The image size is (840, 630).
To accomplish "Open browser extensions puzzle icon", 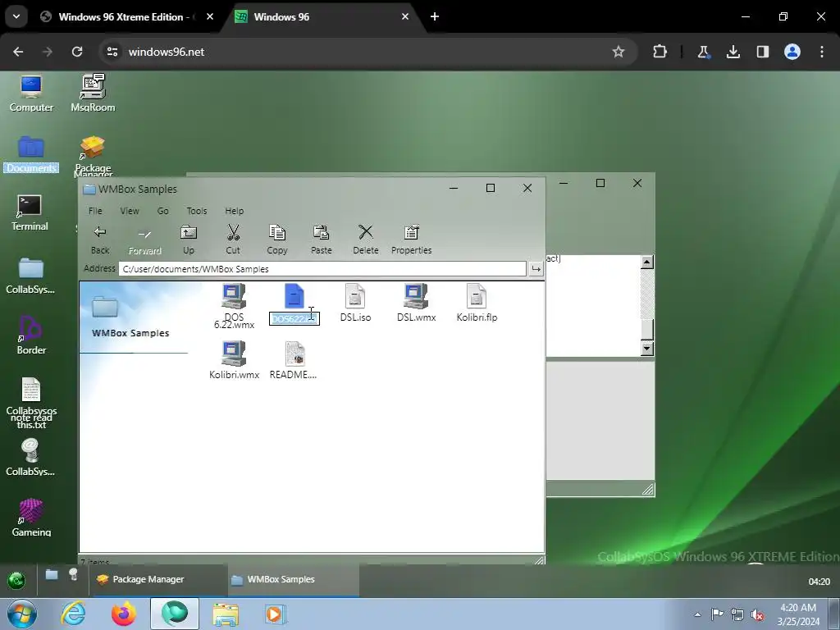I will tap(660, 52).
